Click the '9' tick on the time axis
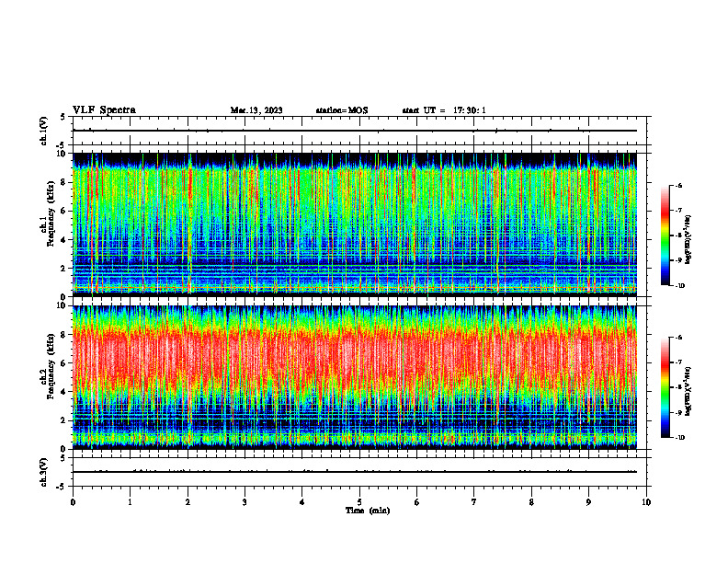 tap(588, 502)
